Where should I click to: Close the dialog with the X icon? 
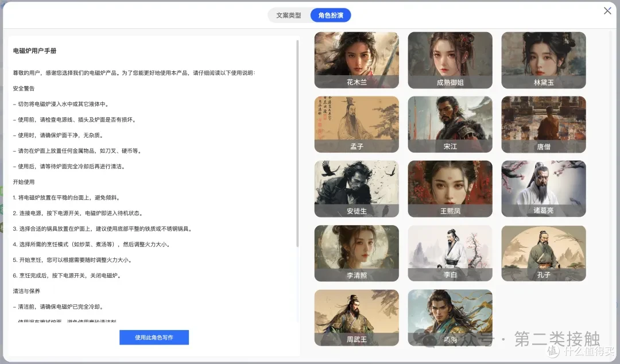[x=607, y=11]
